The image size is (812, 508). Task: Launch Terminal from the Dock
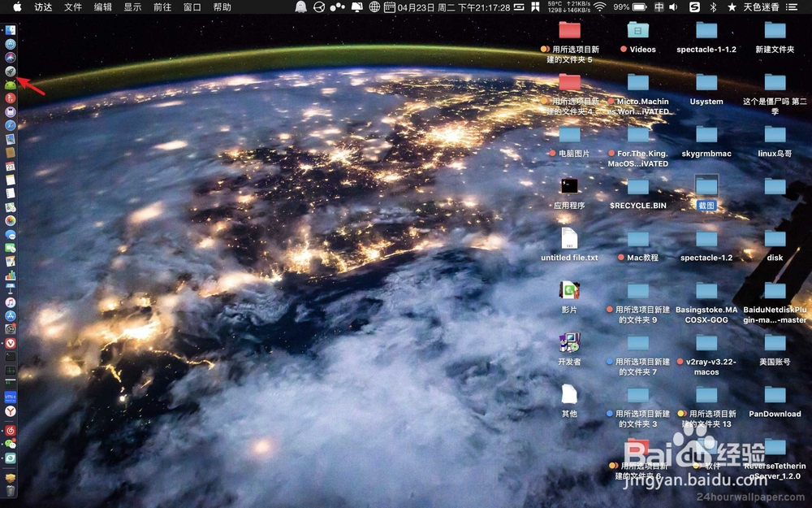pos(9,358)
